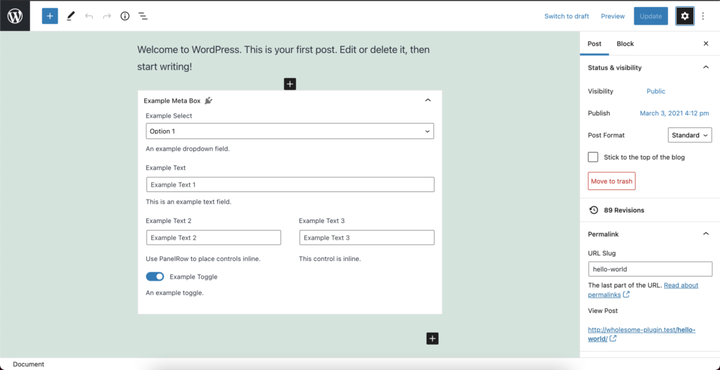Open the List View outline icon
The width and height of the screenshot is (720, 370).
(x=143, y=16)
